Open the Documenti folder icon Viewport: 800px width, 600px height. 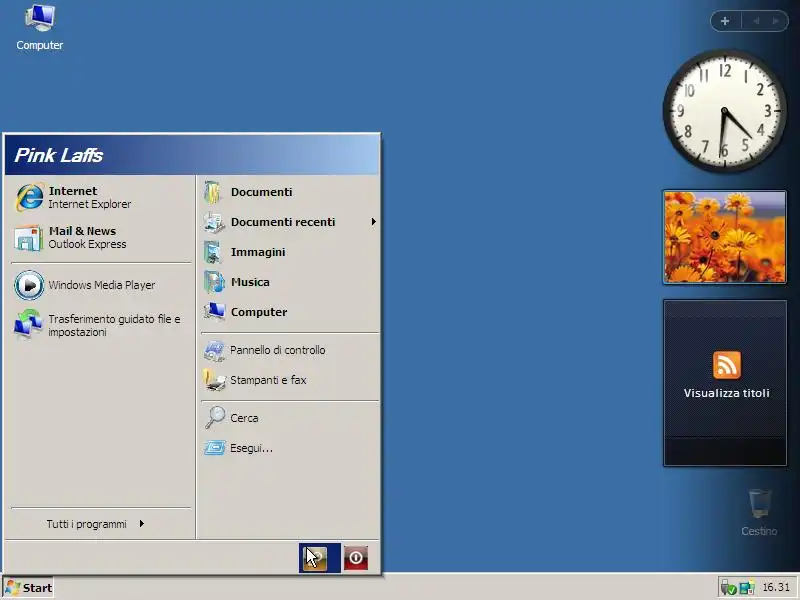point(213,192)
